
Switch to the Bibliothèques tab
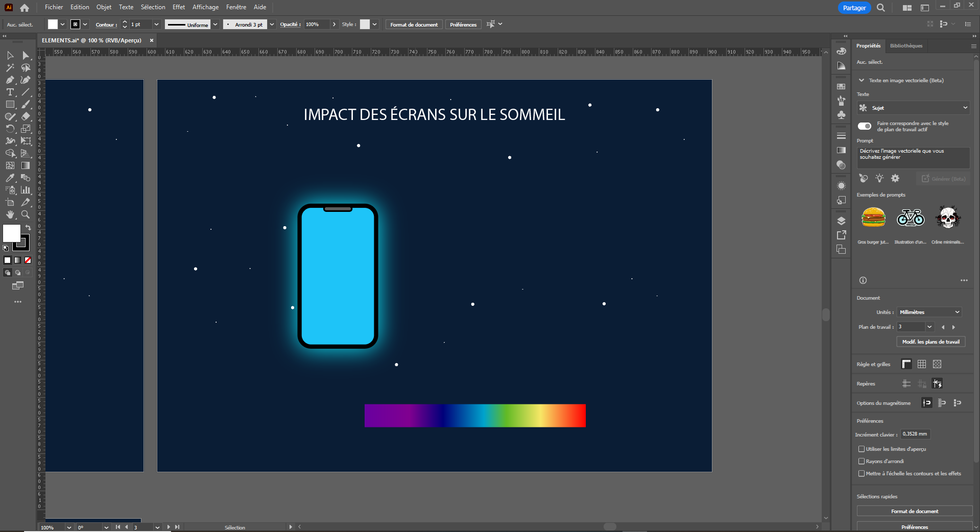pyautogui.click(x=906, y=45)
